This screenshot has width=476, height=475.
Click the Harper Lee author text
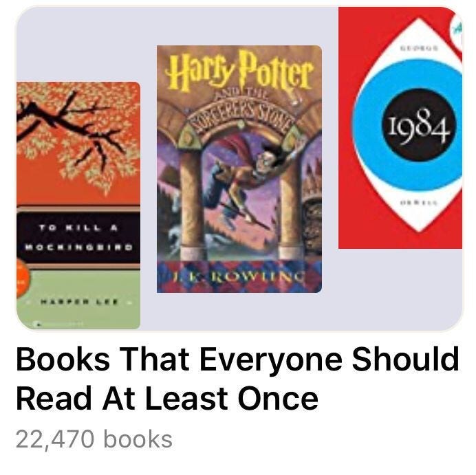click(x=78, y=302)
